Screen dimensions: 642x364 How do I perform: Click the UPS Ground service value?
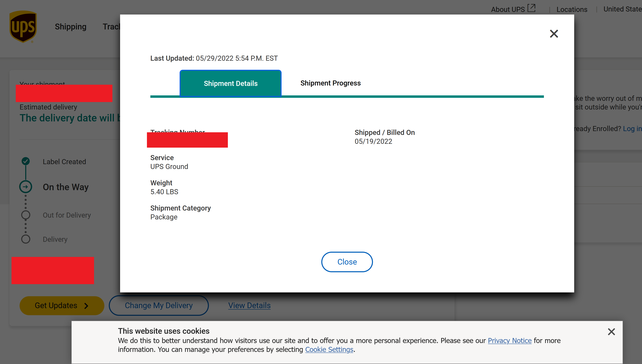click(x=169, y=167)
